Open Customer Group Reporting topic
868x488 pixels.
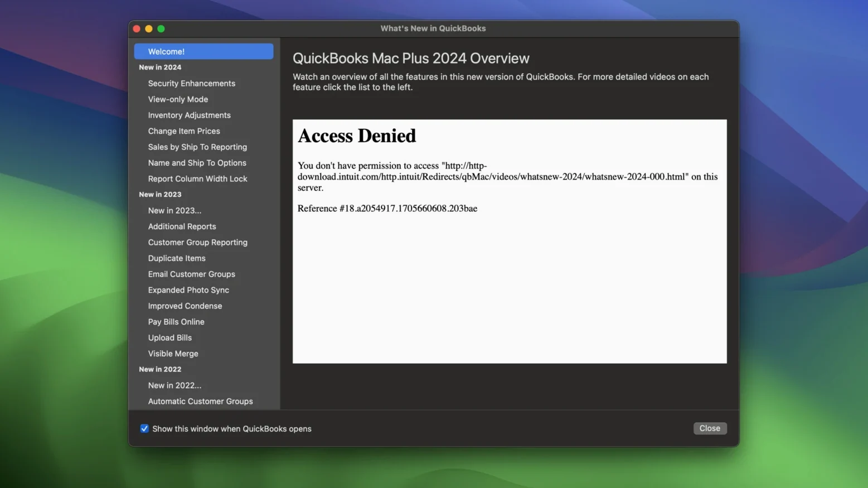197,242
